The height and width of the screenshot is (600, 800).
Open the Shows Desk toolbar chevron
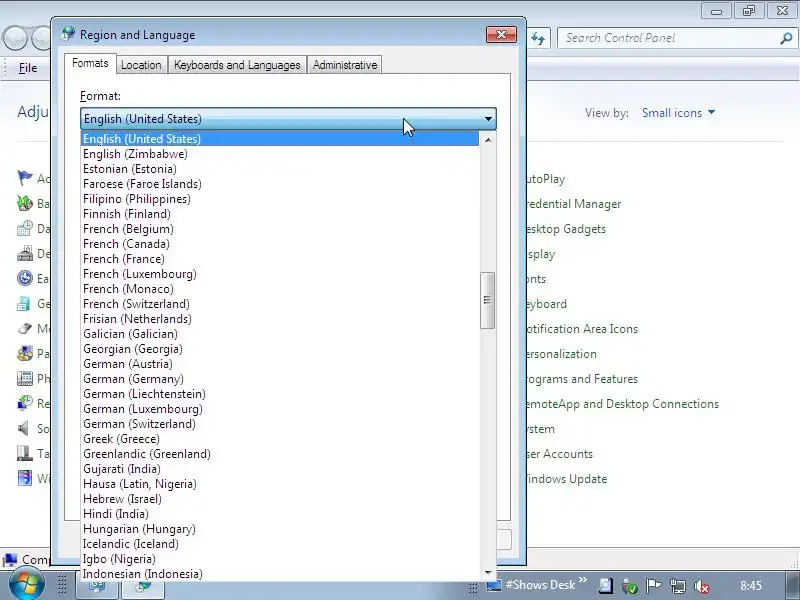pos(583,580)
